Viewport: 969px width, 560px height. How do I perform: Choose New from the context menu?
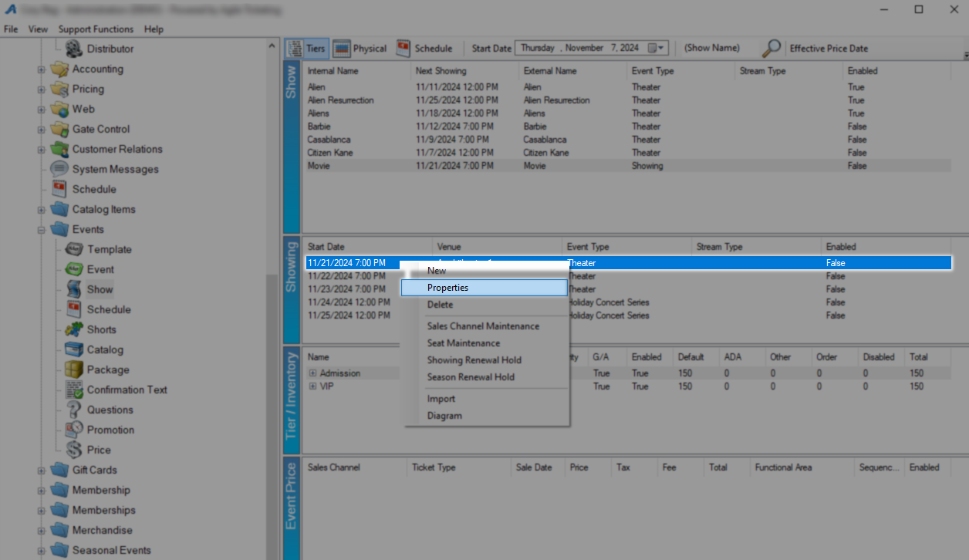coord(484,271)
